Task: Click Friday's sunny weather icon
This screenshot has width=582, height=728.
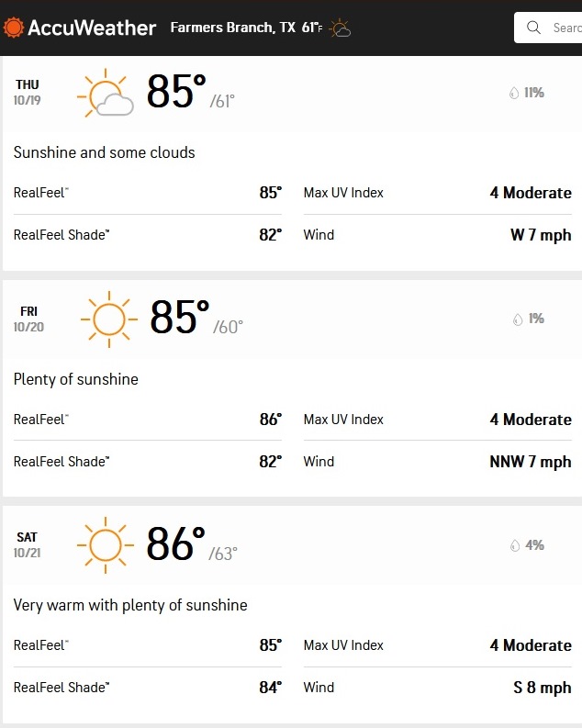Action: pos(109,319)
